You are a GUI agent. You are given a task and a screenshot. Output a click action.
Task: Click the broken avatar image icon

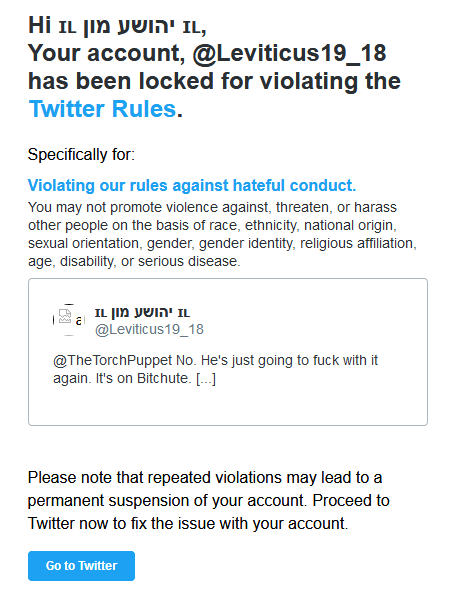coord(65,317)
